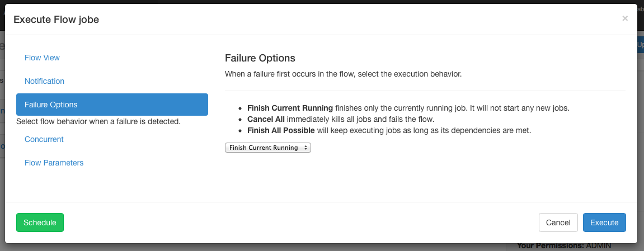Open the Flow Parameters tab
Image resolution: width=644 pixels, height=251 pixels.
tap(54, 163)
